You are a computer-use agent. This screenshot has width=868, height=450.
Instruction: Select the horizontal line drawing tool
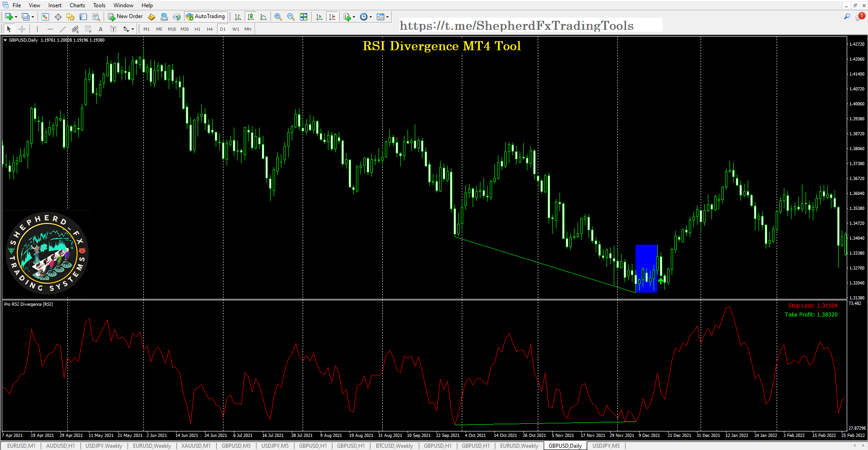50,29
